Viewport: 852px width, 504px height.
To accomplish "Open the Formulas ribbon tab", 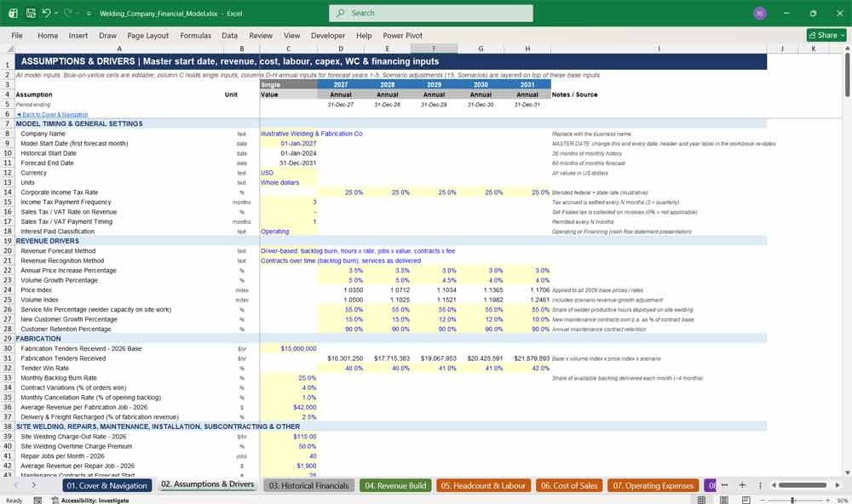I will point(196,35).
